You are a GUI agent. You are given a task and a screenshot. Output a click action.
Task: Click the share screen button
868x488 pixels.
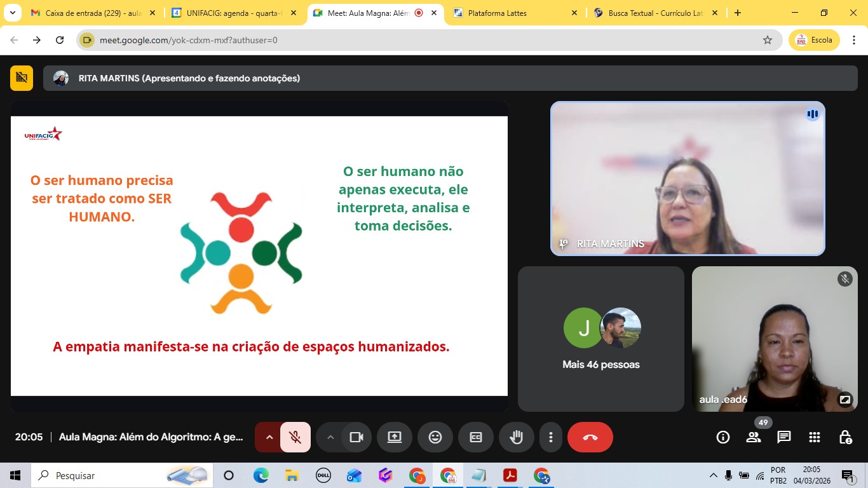pyautogui.click(x=394, y=437)
